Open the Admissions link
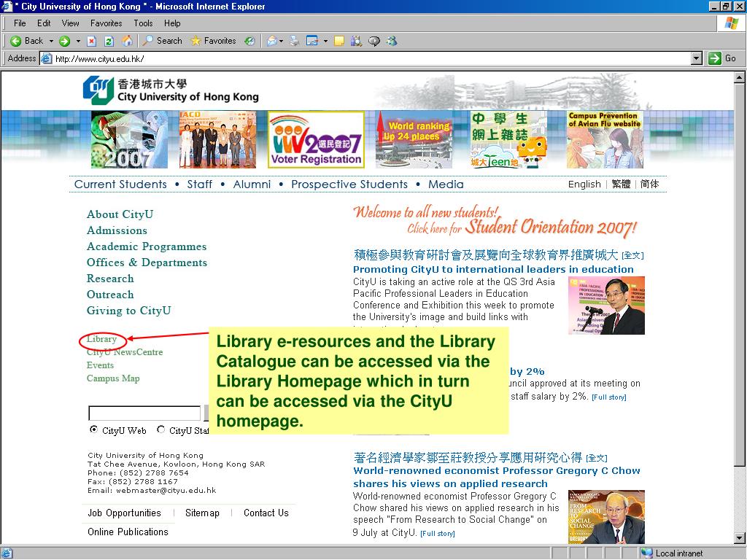The image size is (747, 560). [x=117, y=230]
